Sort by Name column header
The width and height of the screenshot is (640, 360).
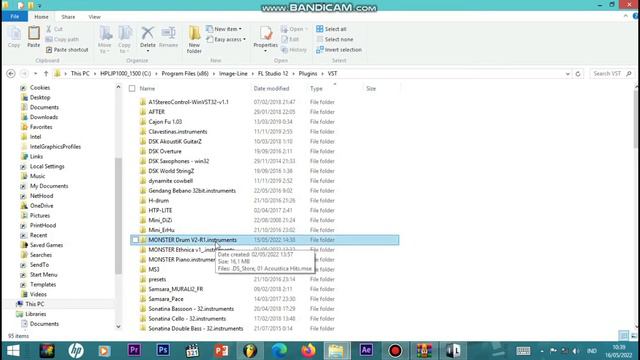coord(147,88)
